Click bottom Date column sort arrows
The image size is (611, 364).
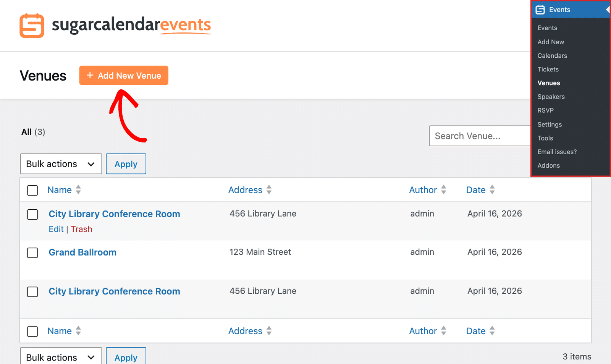[492, 331]
